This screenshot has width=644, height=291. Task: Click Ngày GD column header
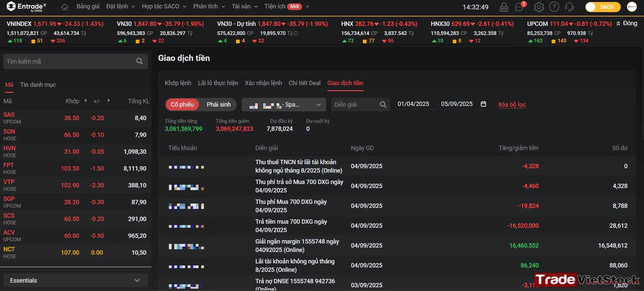click(362, 148)
